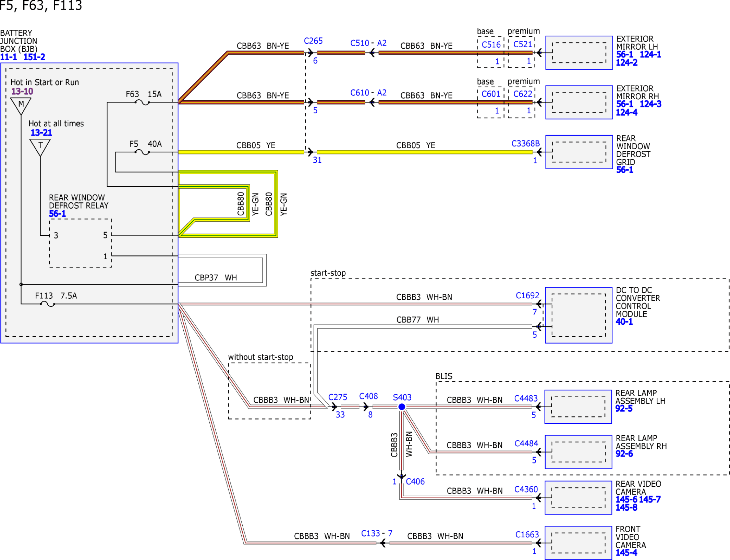Open 124-3 link beside Exterior Mirror RH
This screenshot has width=730, height=560.
click(x=650, y=104)
